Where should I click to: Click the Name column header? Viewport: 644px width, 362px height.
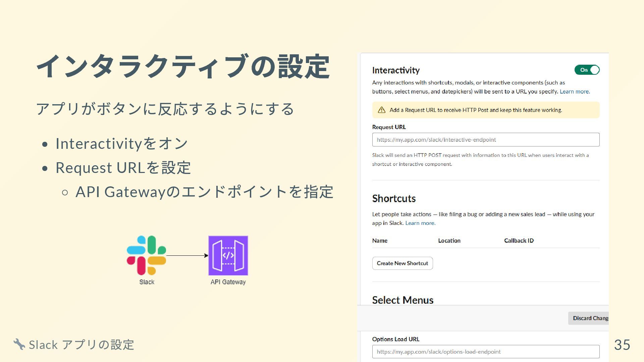point(380,241)
